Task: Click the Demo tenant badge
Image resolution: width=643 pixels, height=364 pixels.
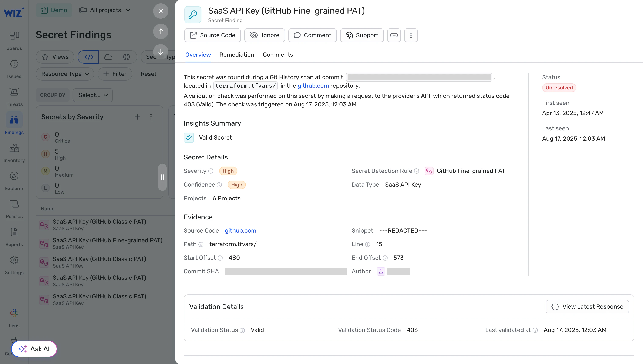Action: tap(54, 10)
